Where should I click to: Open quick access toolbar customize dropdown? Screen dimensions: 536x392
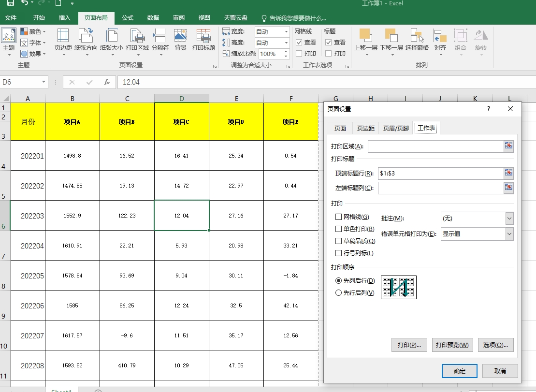click(x=72, y=3)
